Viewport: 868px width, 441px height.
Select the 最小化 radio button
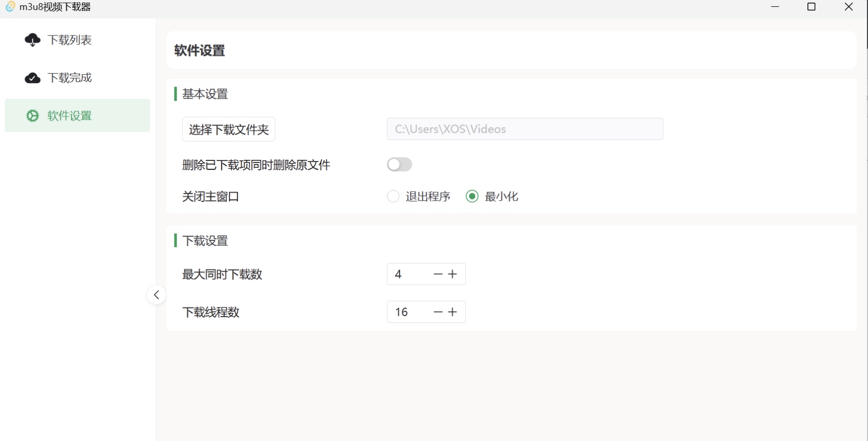472,196
